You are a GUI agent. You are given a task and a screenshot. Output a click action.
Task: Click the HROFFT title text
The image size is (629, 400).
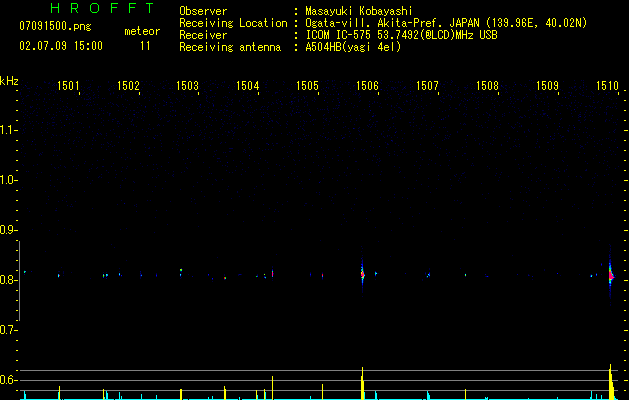(x=102, y=8)
